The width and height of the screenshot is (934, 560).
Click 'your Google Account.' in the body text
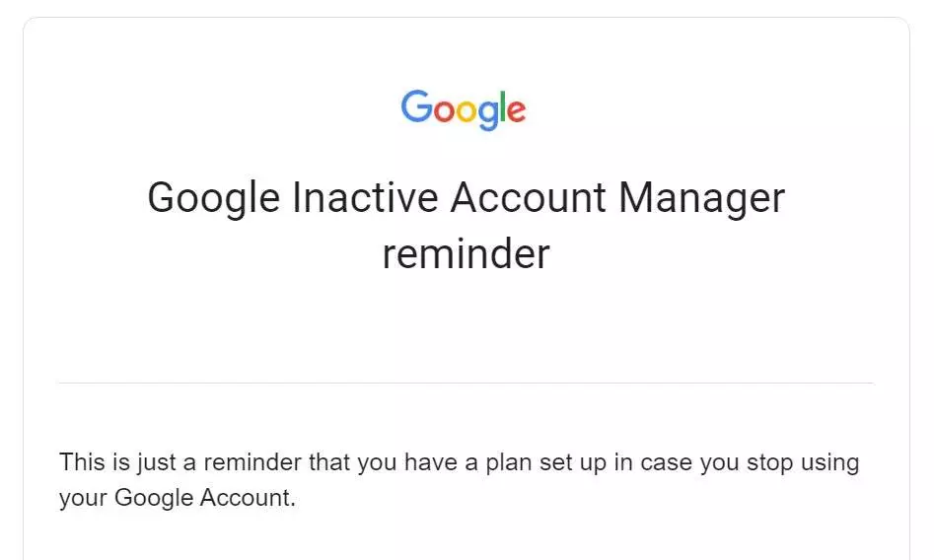pos(177,498)
